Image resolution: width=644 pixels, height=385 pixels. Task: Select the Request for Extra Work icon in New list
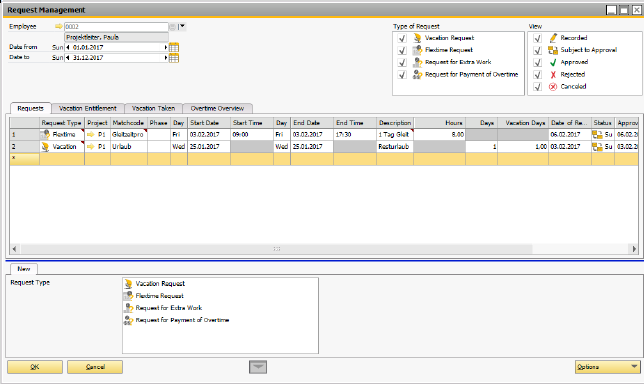[x=128, y=308]
